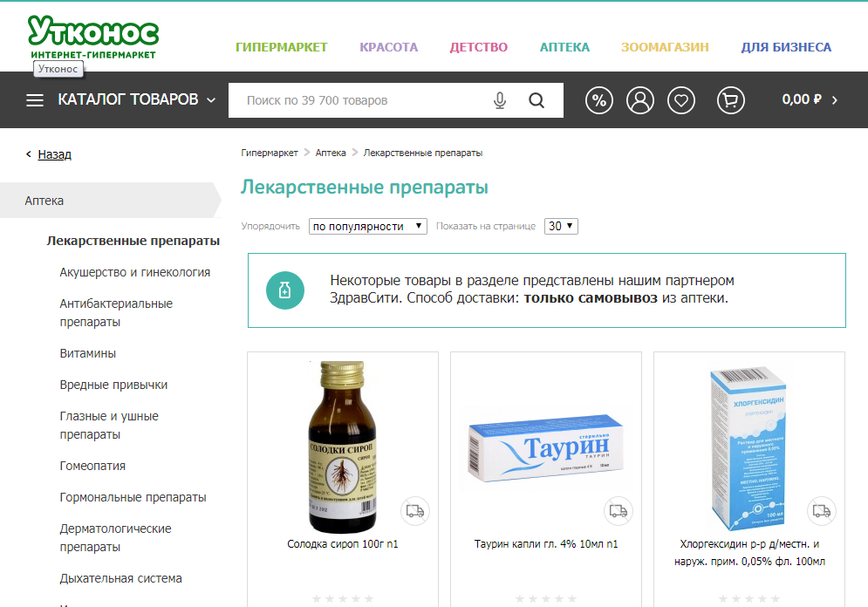
Task: Open the Для бизнеса top section
Action: [786, 47]
